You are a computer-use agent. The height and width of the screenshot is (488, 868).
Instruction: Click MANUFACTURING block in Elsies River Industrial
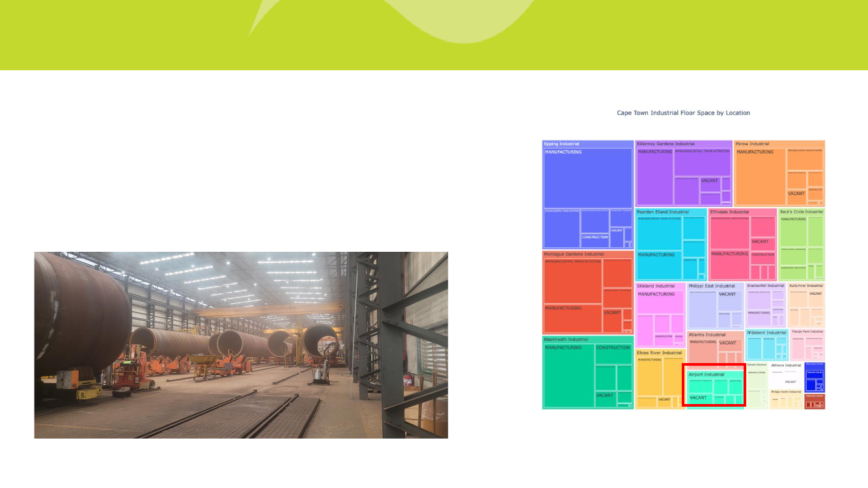[x=650, y=375]
